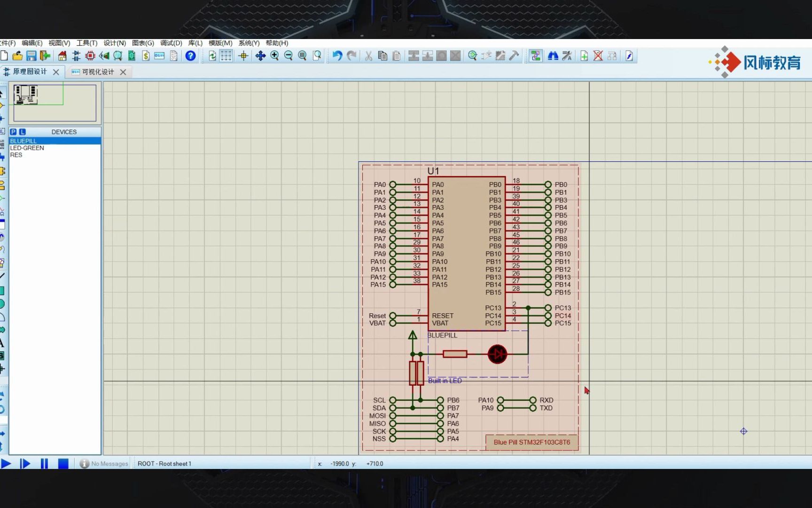Toggle wire autorouter mode icon
The image size is (812, 508).
[x=535, y=56]
